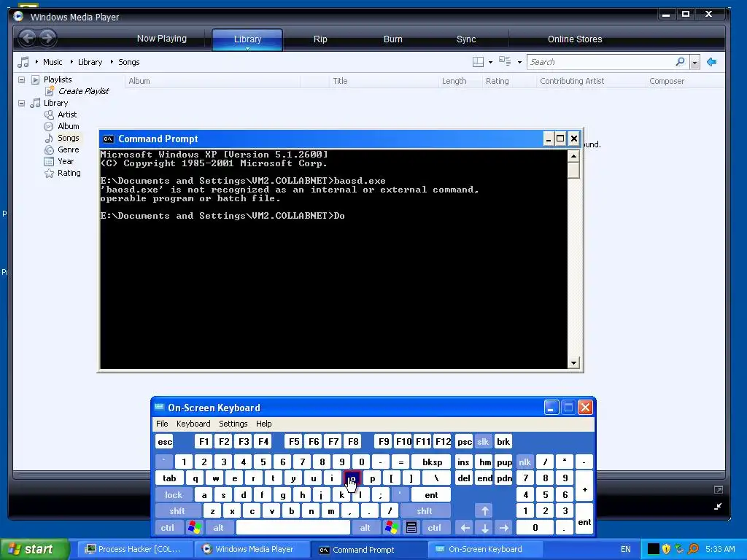Click the Search input field
The image size is (747, 560).
pos(601,62)
